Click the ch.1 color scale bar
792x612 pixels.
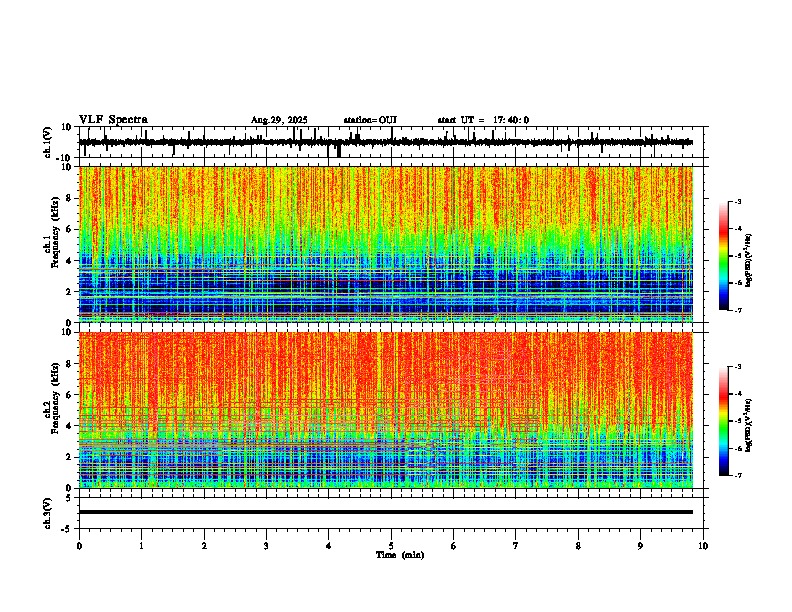[724, 256]
